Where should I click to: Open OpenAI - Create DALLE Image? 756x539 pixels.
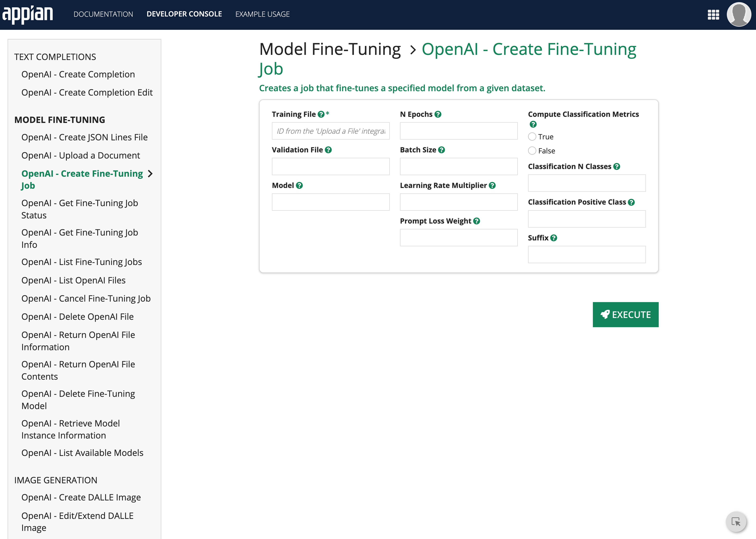(81, 497)
